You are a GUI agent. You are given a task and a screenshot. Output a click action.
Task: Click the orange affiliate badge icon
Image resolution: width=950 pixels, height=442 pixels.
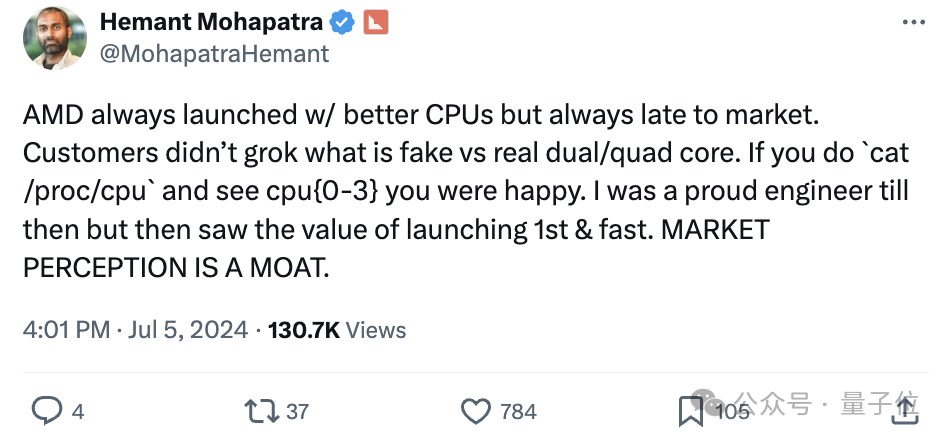coord(375,22)
